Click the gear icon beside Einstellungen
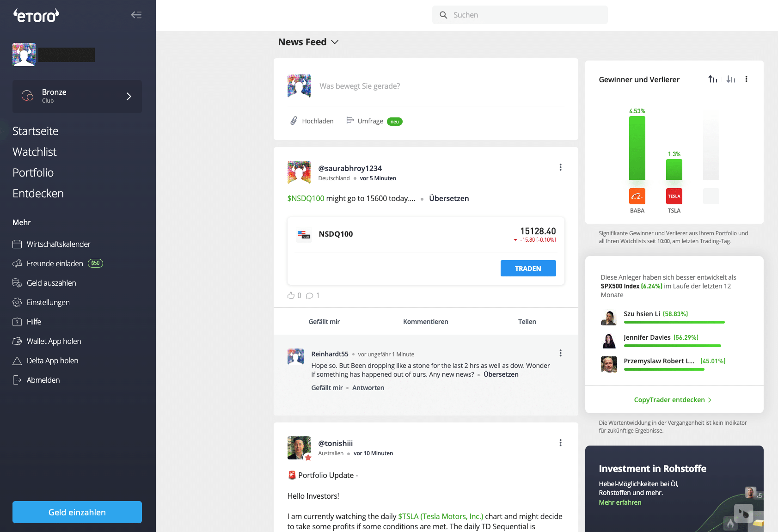This screenshot has width=778, height=532. point(17,302)
